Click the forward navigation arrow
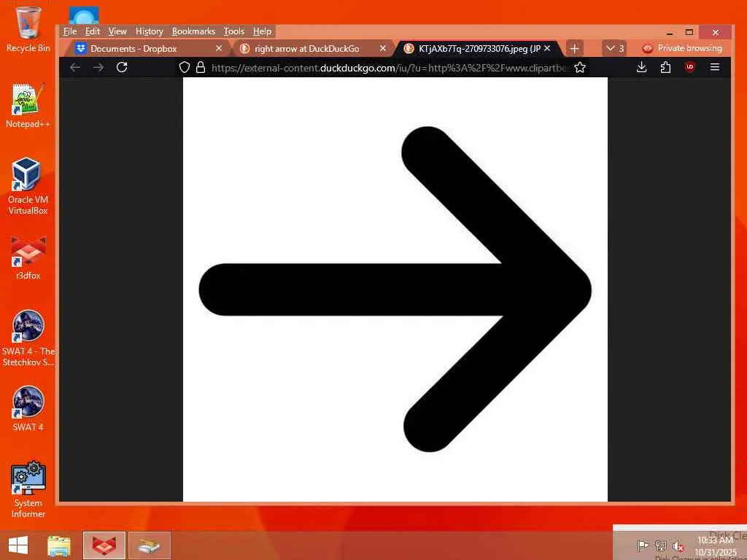Viewport: 747px width, 560px height. (x=98, y=67)
